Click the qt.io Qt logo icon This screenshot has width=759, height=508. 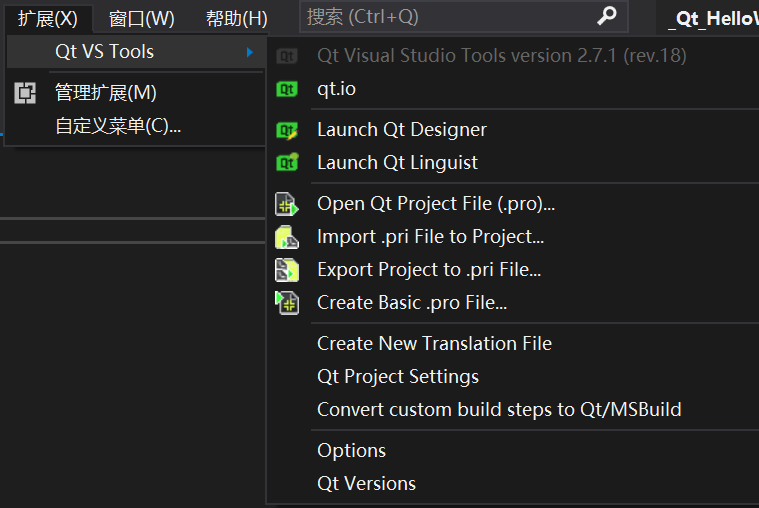click(287, 89)
